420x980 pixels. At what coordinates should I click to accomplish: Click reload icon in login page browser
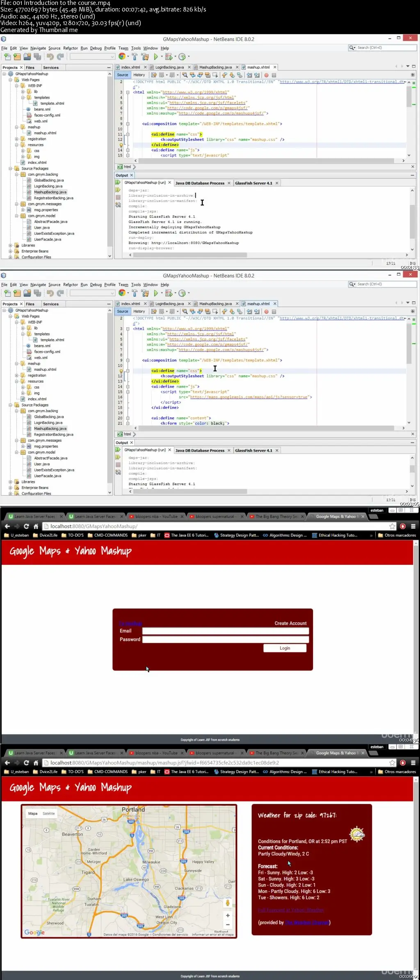(x=26, y=526)
